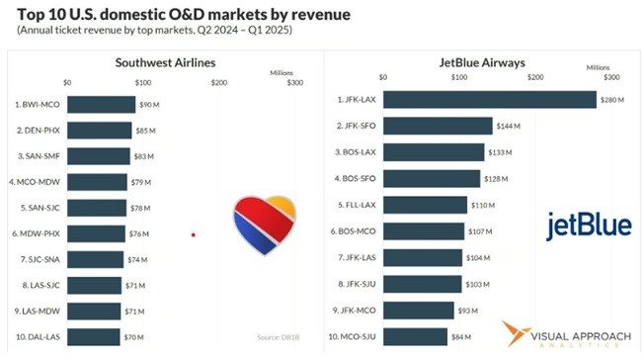Select the JFK-LAX $280 M bar
This screenshot has height=361, width=644.
pos(490,100)
